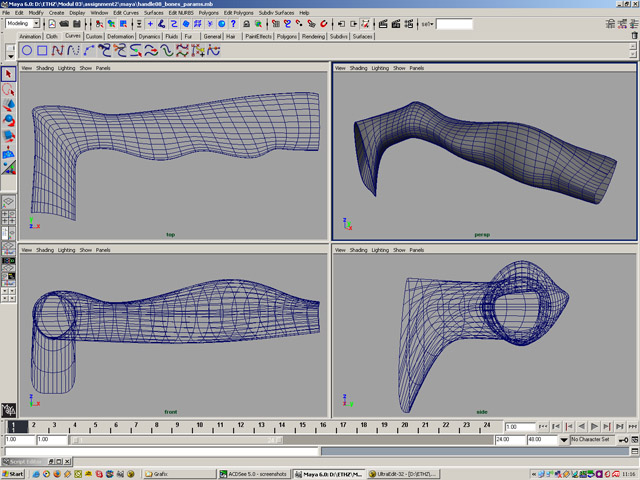This screenshot has width=640, height=480.
Task: Click the four-view layout icon
Action: click(9, 217)
